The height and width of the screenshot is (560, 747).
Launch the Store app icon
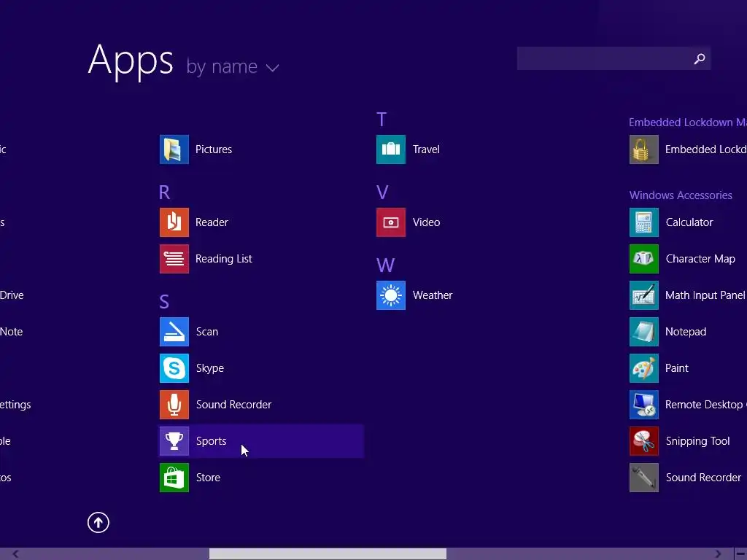174,478
